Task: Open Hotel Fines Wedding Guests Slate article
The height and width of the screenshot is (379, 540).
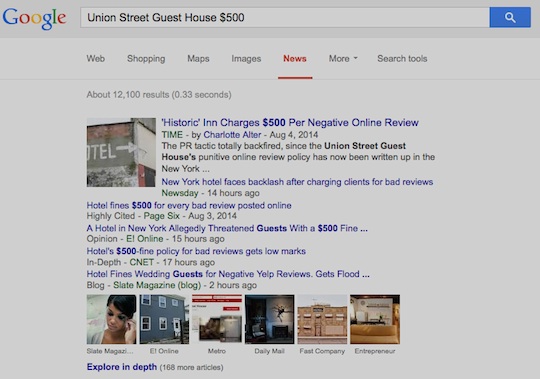Action: 228,274
